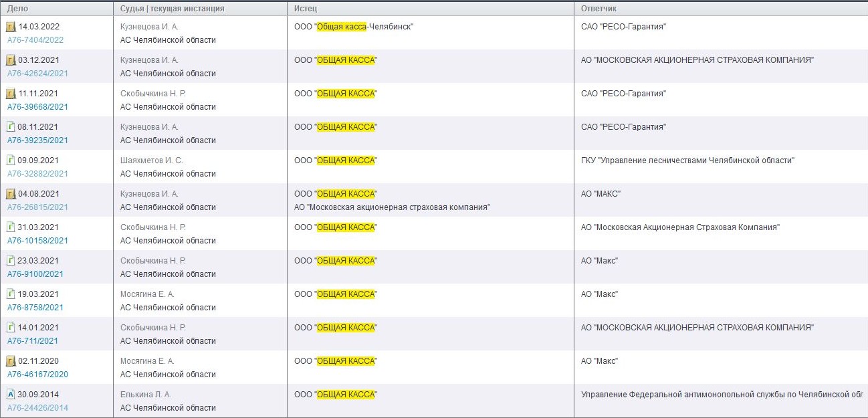
Task: Select defendant АО "МАКС" in 04.08.2021 row
Action: tap(601, 194)
